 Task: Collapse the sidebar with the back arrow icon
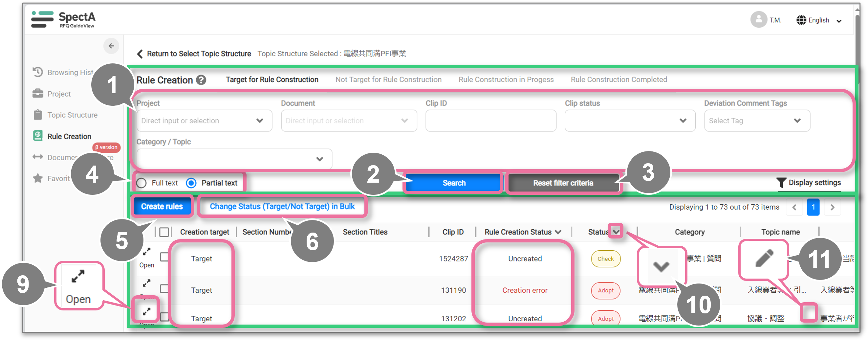pos(111,46)
